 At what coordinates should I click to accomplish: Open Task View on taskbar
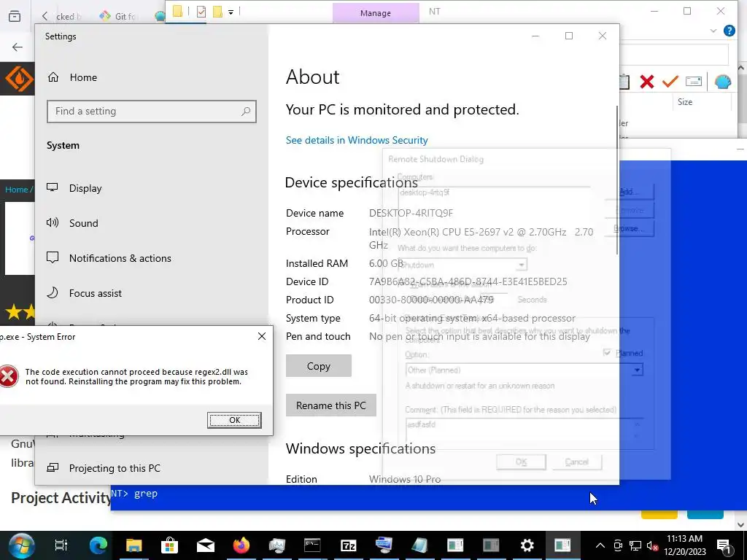tap(61, 545)
